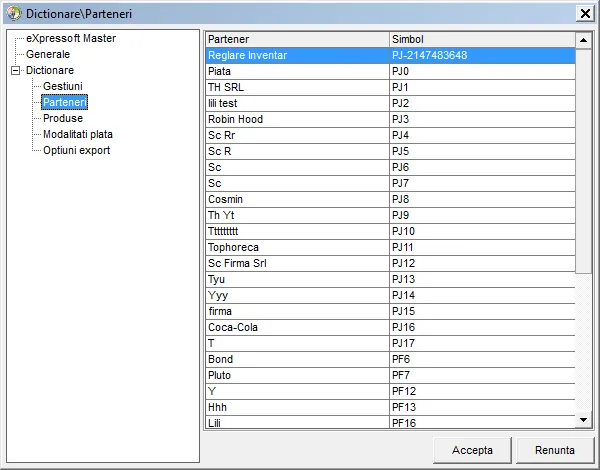Click the Accepta button

pos(472,450)
